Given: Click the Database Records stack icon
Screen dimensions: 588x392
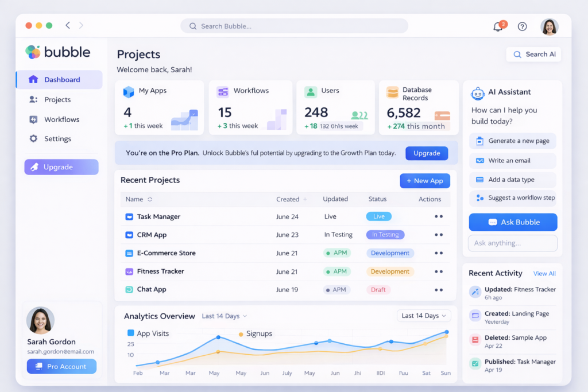Looking at the screenshot, I should tap(392, 92).
